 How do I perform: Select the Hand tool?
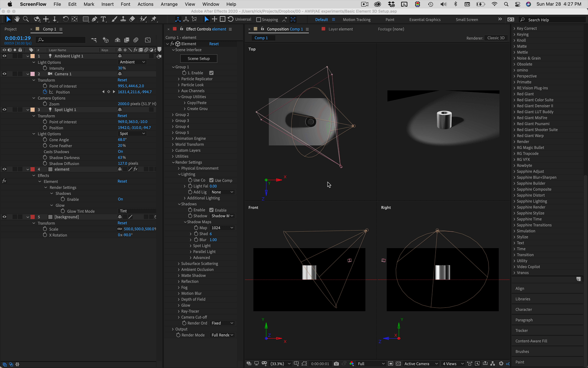point(17,19)
